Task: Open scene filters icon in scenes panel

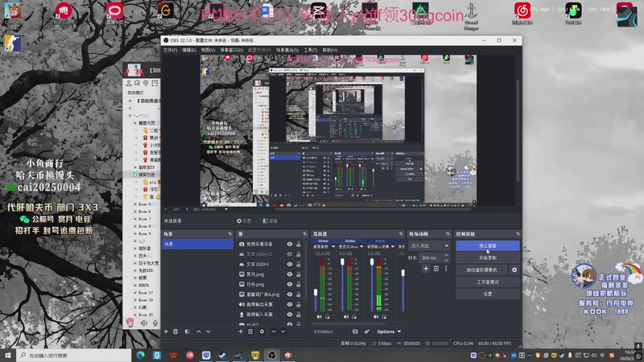Action: coord(187,331)
